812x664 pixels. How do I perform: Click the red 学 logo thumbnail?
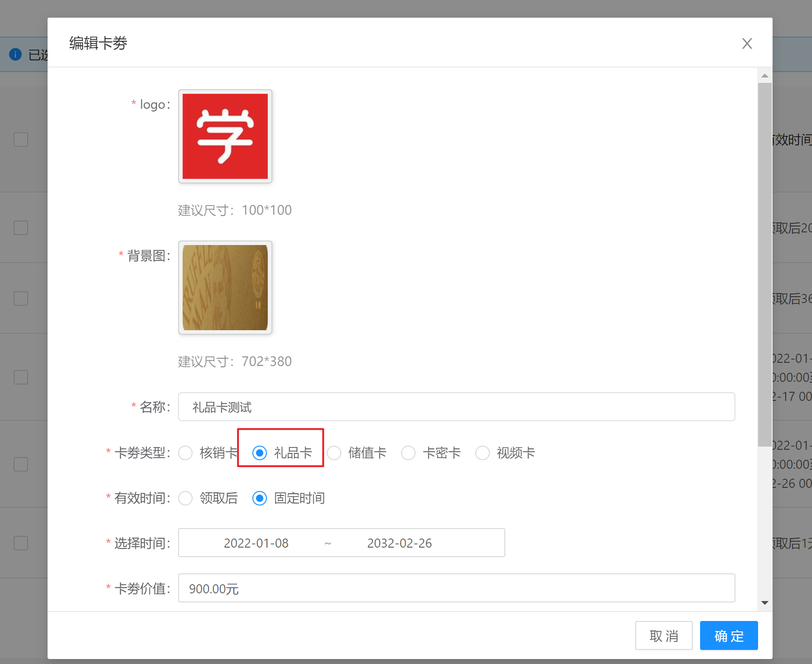(x=225, y=136)
